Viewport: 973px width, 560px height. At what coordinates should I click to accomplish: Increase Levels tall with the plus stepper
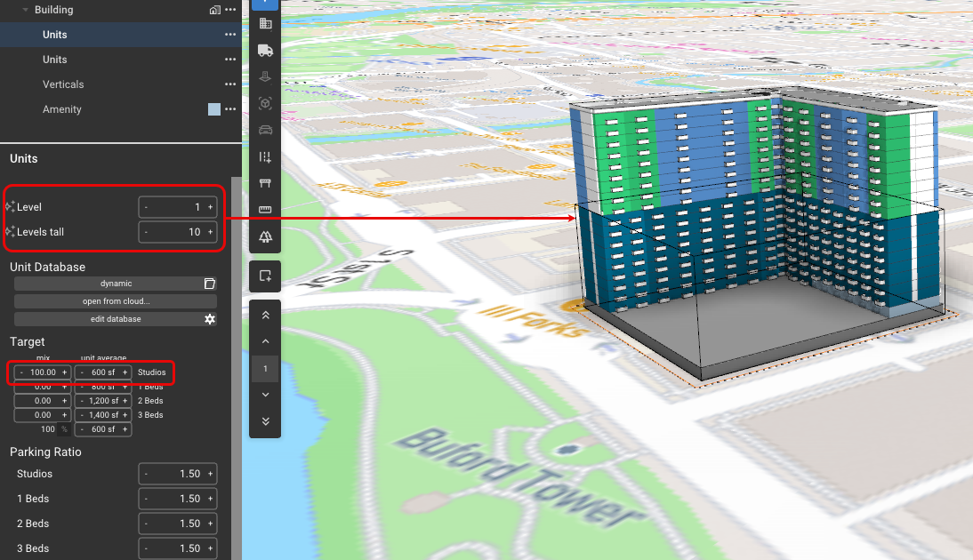coord(210,232)
